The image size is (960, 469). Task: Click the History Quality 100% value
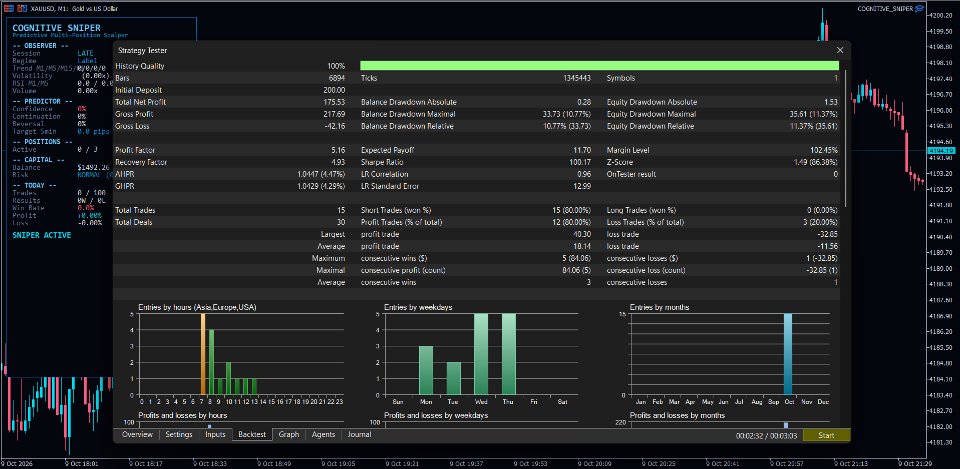coord(336,66)
